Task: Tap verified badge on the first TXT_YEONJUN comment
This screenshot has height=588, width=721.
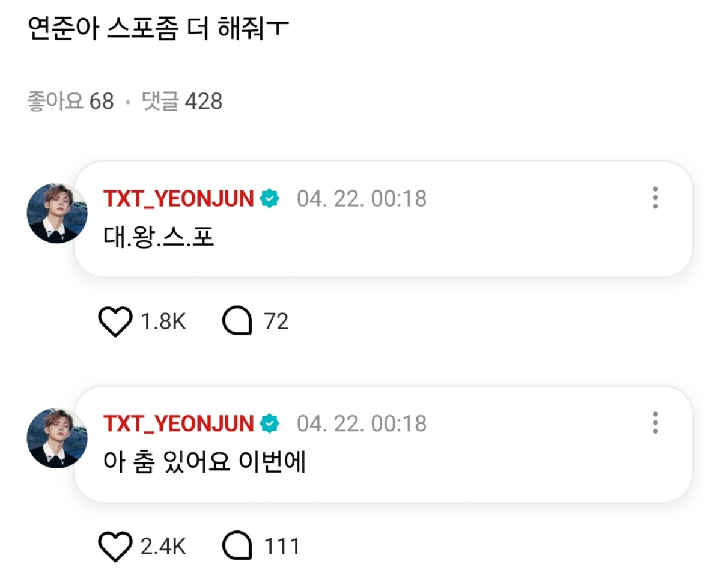Action: (x=270, y=199)
